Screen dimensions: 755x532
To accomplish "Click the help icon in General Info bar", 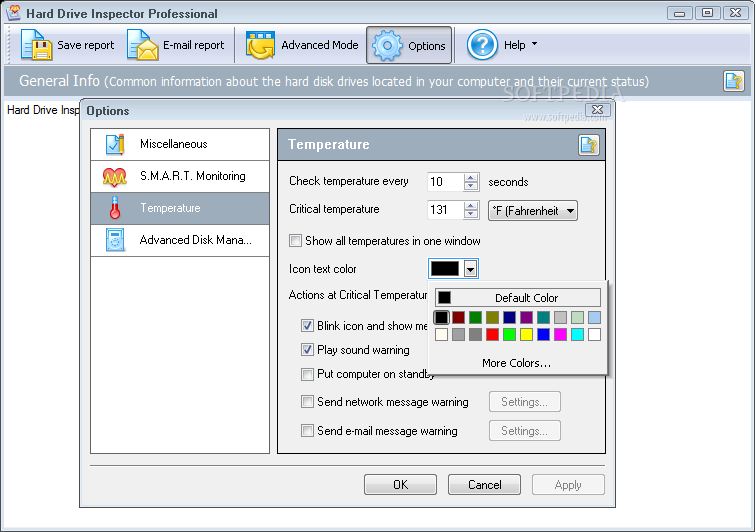I will (734, 81).
